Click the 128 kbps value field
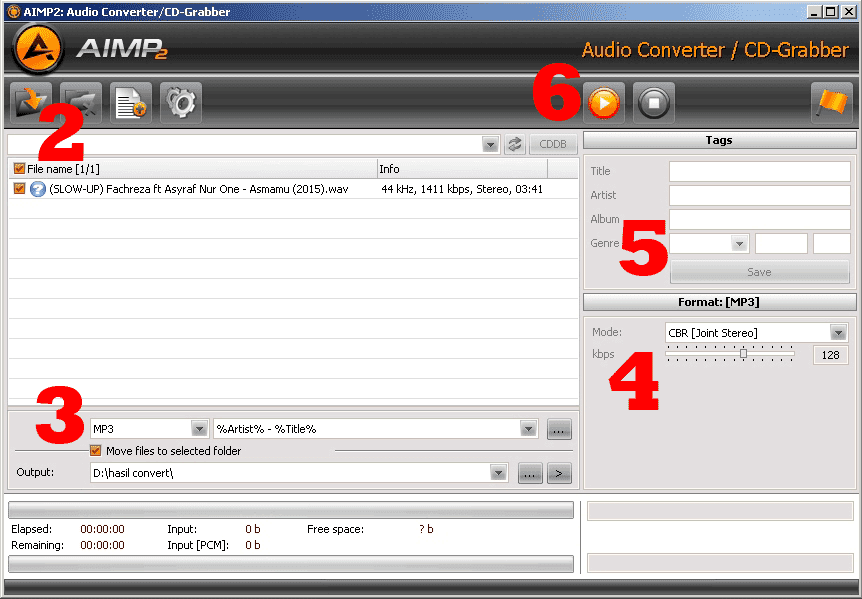Screen dimensions: 862x599 tap(831, 355)
